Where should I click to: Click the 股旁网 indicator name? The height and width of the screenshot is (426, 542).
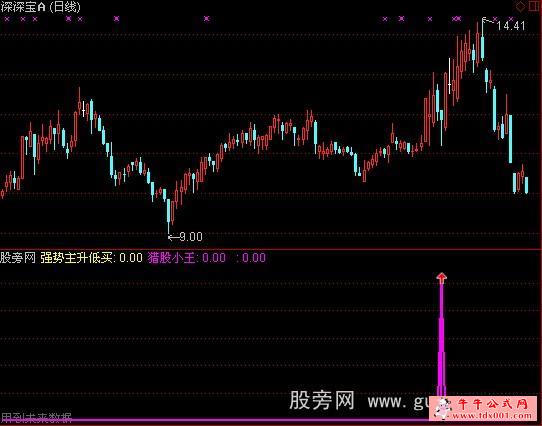tap(18, 258)
